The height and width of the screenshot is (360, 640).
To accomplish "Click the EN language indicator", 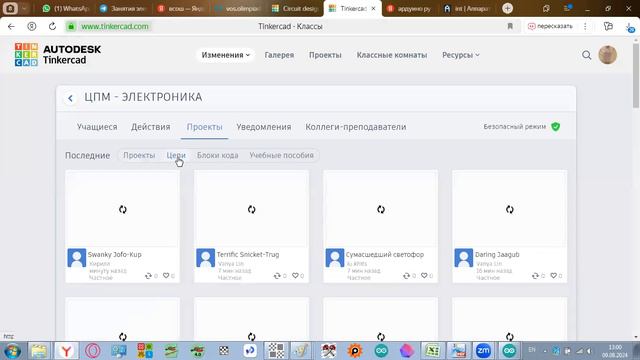I will pos(532,350).
